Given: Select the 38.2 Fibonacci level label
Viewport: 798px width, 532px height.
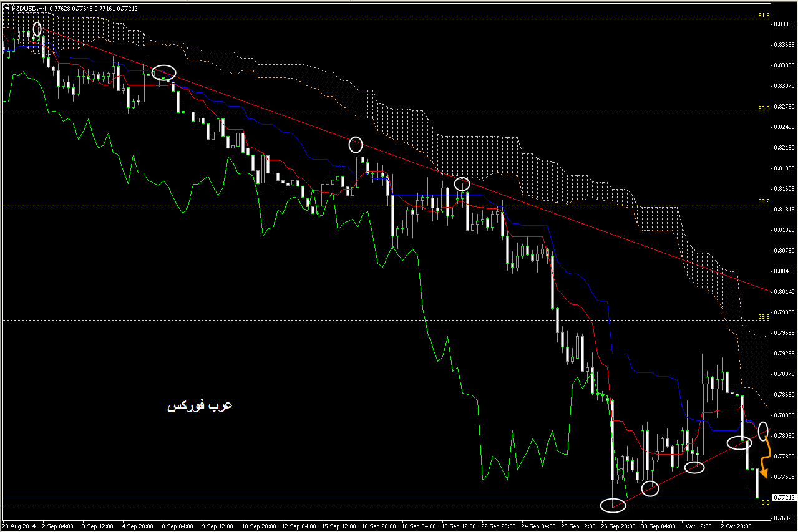Looking at the screenshot, I should point(764,201).
